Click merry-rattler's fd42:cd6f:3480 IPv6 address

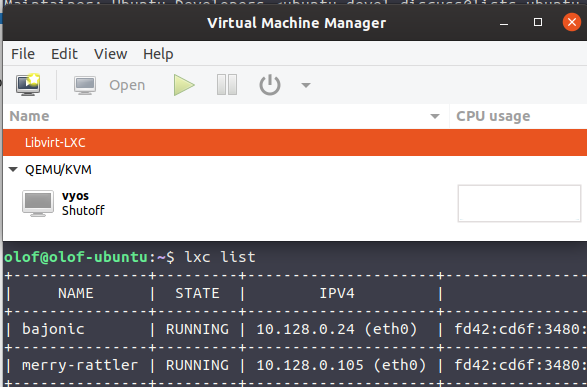[520, 365]
